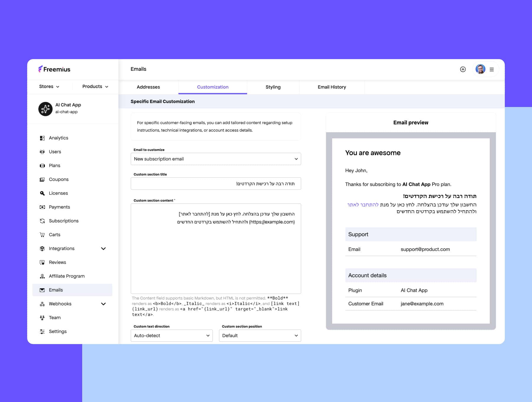Click the Emails envelope icon
The width and height of the screenshot is (532, 402).
point(42,290)
